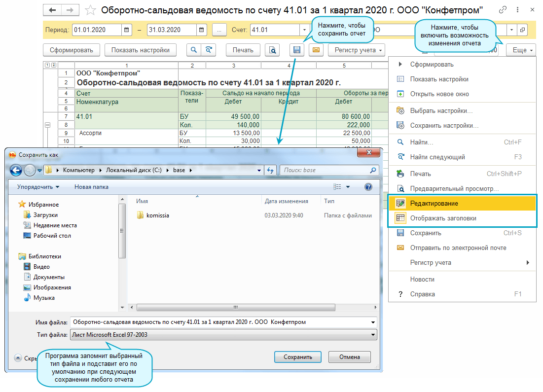The height and width of the screenshot is (392, 543).
Task: Collapse group with minus sign beside row 8
Action: (48, 125)
